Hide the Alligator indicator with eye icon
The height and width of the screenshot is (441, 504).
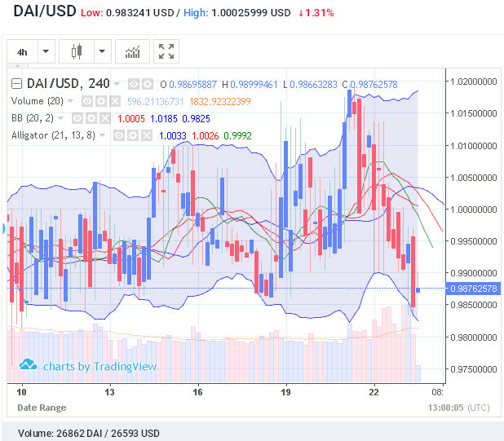[118, 135]
